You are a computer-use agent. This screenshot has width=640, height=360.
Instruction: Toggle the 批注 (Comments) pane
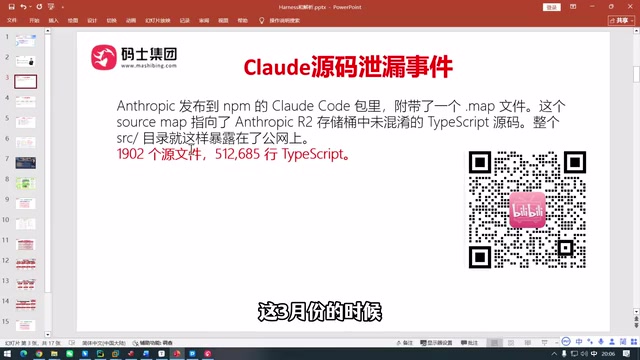point(469,343)
